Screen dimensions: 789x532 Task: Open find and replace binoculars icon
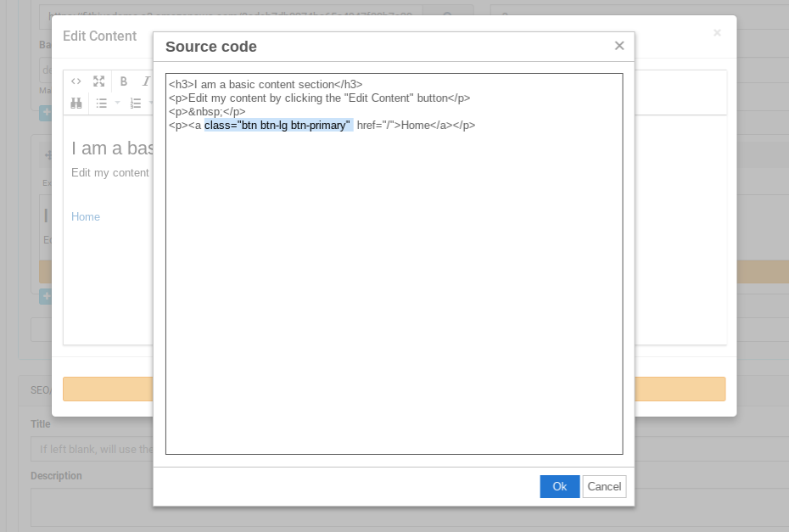pos(76,103)
